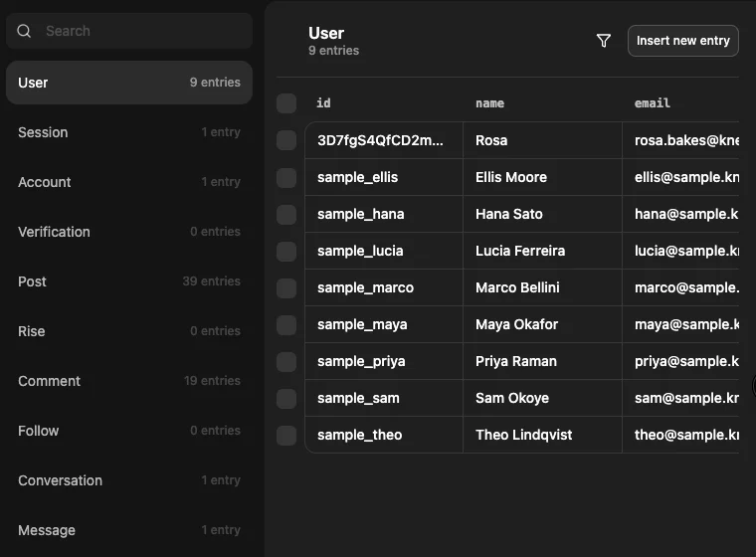The height and width of the screenshot is (557, 756).
Task: Click the Theo Lindqvist name cell
Action: (542, 435)
